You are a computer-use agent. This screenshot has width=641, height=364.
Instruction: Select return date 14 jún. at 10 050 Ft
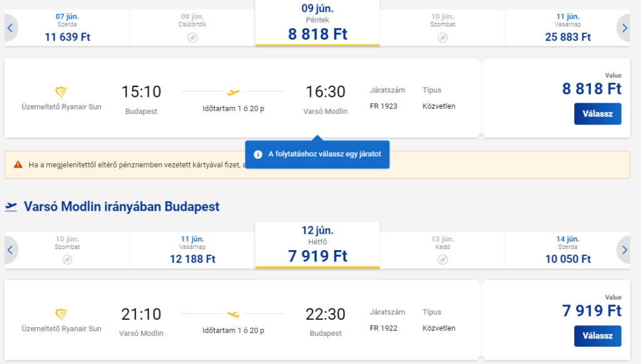pos(568,250)
